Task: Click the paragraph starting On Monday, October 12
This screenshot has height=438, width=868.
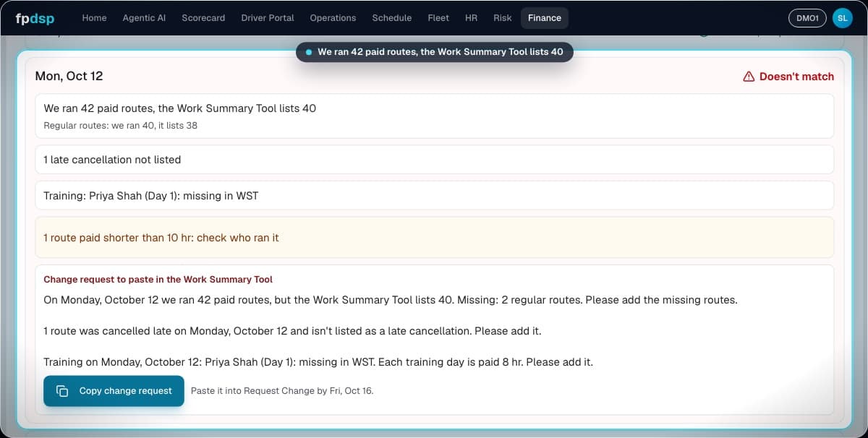Action: coord(391,300)
